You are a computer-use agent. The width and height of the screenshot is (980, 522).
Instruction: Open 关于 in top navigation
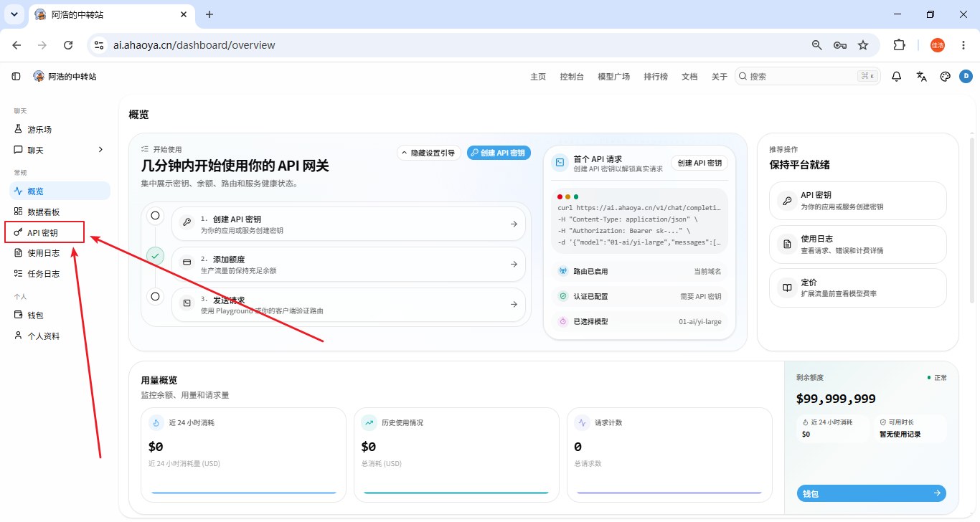point(720,77)
